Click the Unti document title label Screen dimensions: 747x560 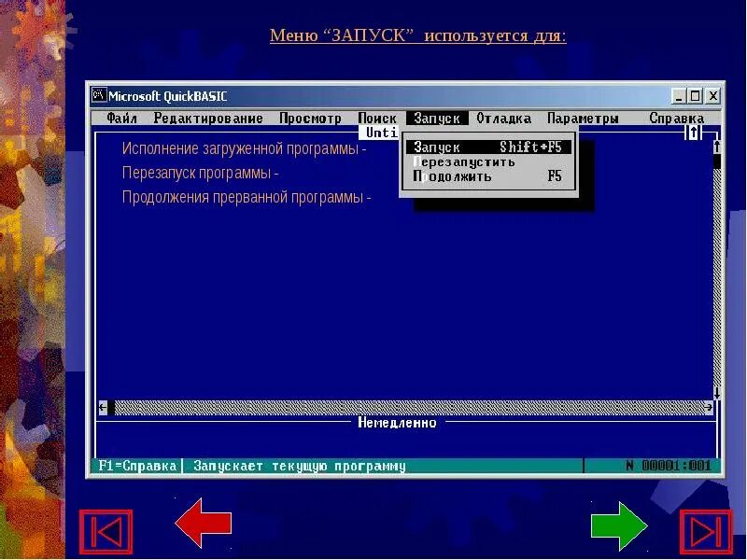(381, 133)
